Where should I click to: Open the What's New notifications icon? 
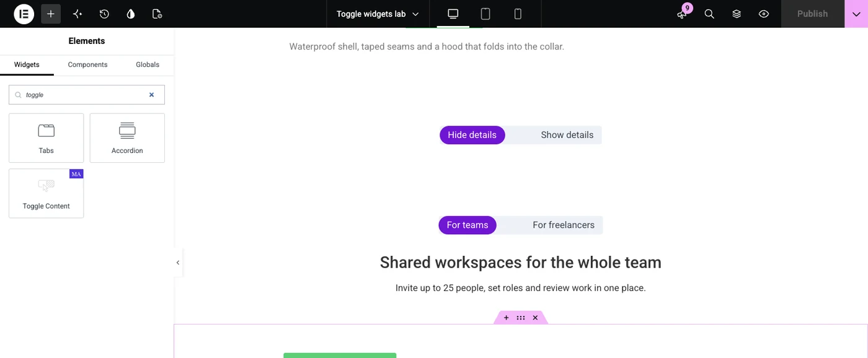click(x=683, y=14)
